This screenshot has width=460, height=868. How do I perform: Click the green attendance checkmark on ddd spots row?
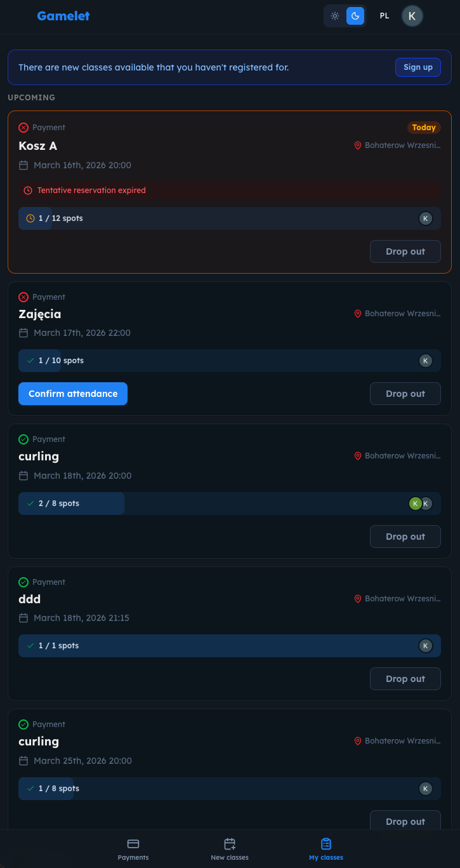click(x=30, y=645)
